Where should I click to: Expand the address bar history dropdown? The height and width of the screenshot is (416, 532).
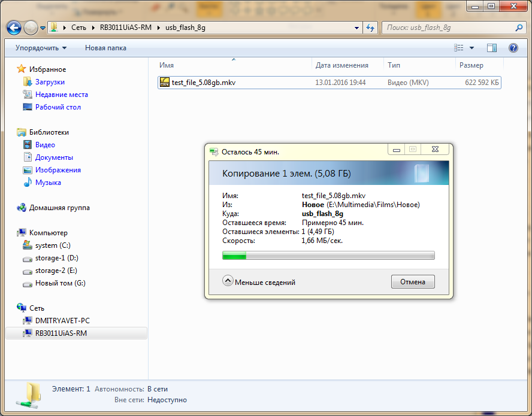(356, 28)
